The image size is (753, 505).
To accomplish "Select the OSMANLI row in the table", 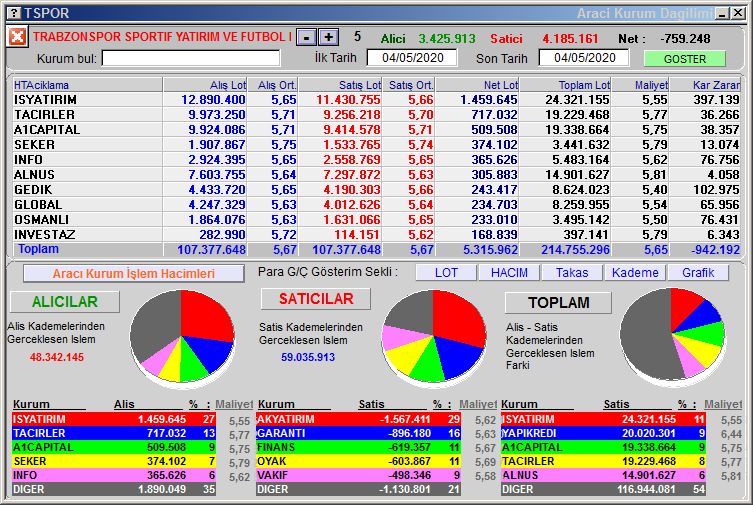I will pos(376,219).
